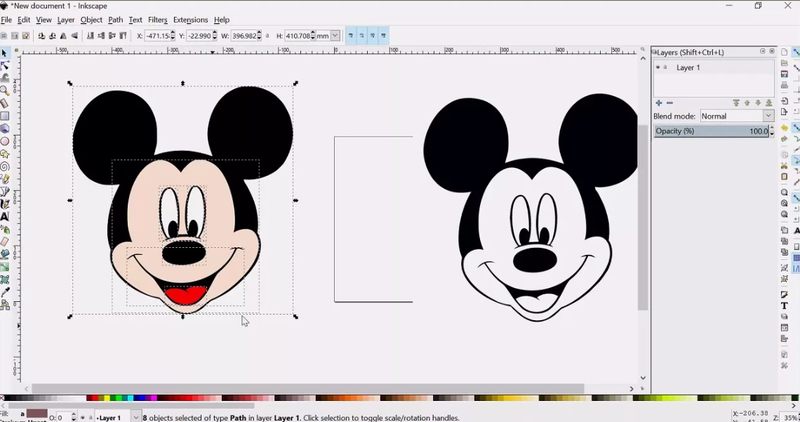Toggle width/height ratio lock
The height and width of the screenshot is (422, 800).
(x=267, y=36)
